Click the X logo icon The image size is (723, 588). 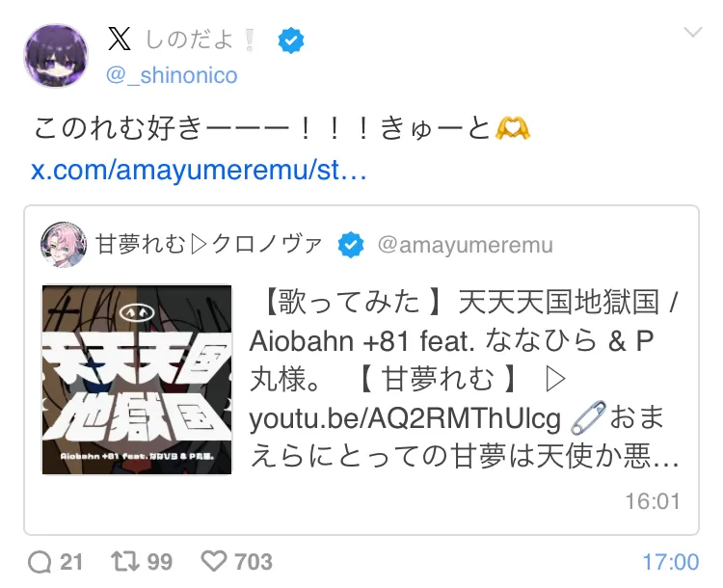point(120,39)
